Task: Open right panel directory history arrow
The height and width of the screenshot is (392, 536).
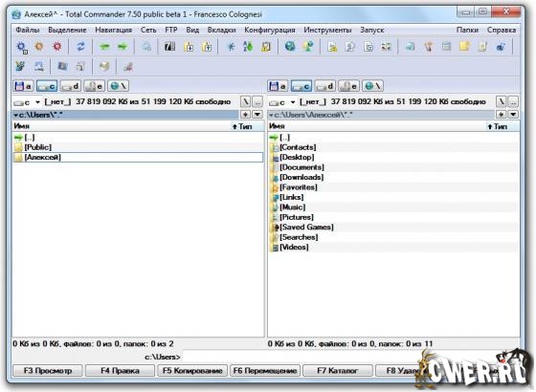Action: [513, 115]
